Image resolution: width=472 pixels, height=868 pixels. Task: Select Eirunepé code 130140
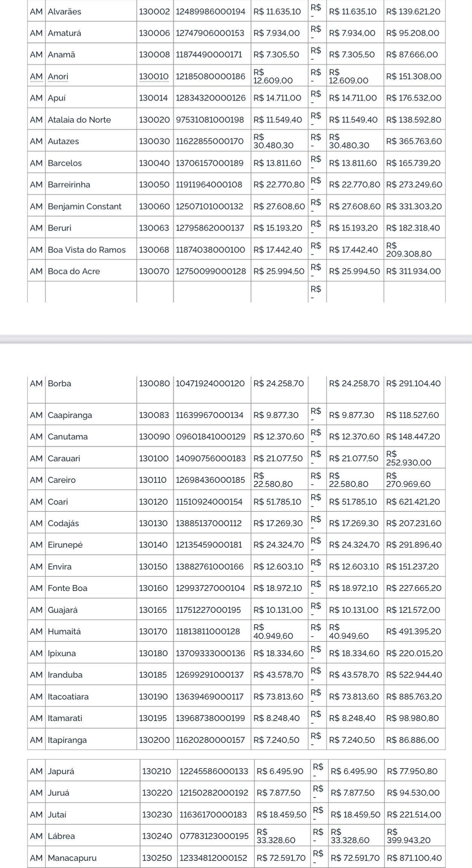click(x=153, y=545)
